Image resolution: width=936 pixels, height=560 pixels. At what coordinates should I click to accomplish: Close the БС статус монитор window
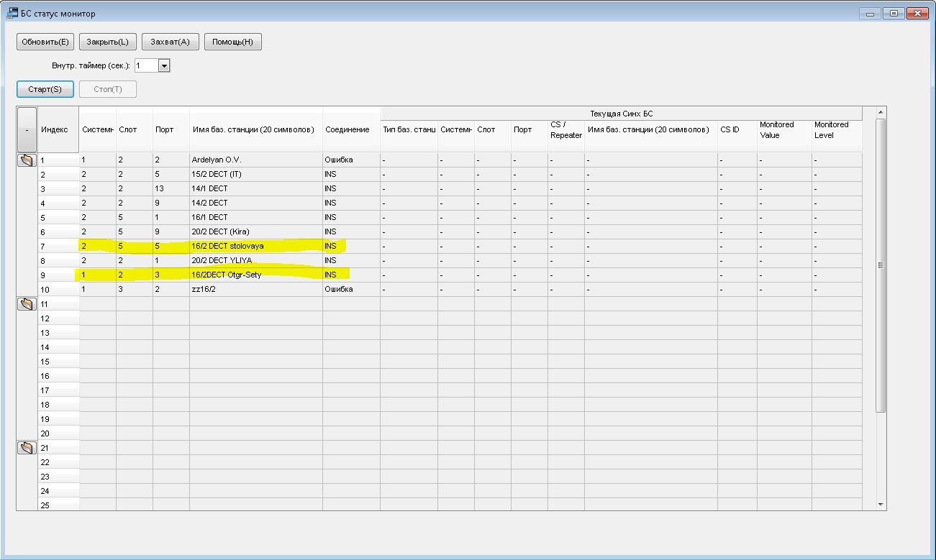click(917, 13)
